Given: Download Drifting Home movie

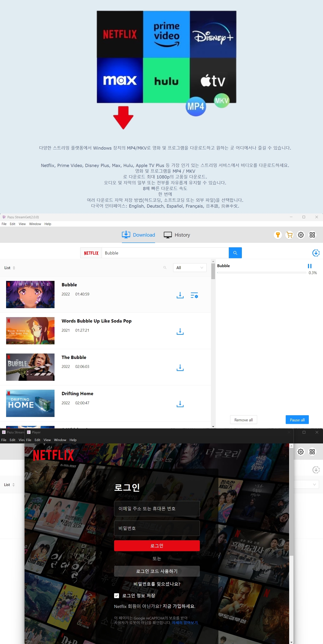Looking at the screenshot, I should pyautogui.click(x=180, y=404).
